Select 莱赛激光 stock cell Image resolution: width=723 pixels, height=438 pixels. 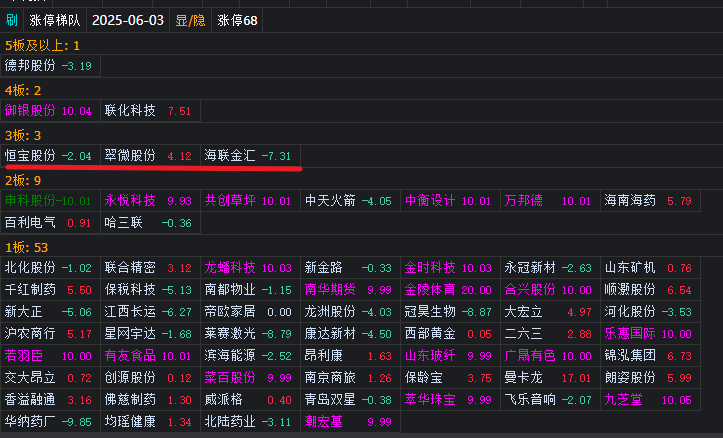(x=250, y=334)
